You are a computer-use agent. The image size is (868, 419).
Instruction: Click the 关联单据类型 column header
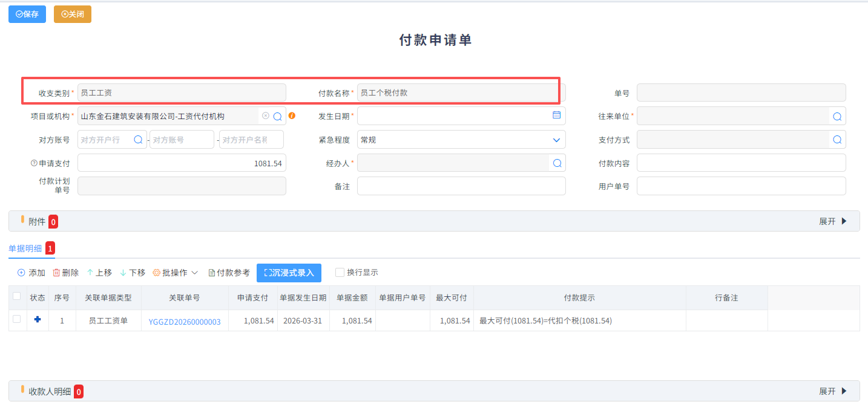pos(108,298)
